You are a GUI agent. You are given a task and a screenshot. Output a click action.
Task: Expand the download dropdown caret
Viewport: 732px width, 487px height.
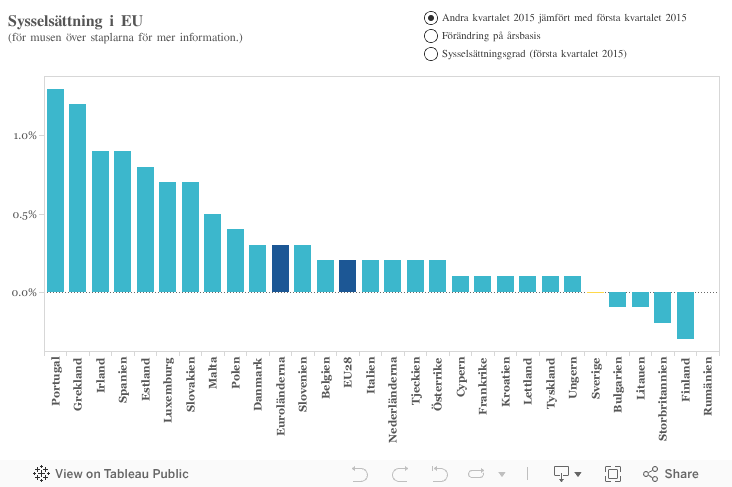tap(579, 475)
